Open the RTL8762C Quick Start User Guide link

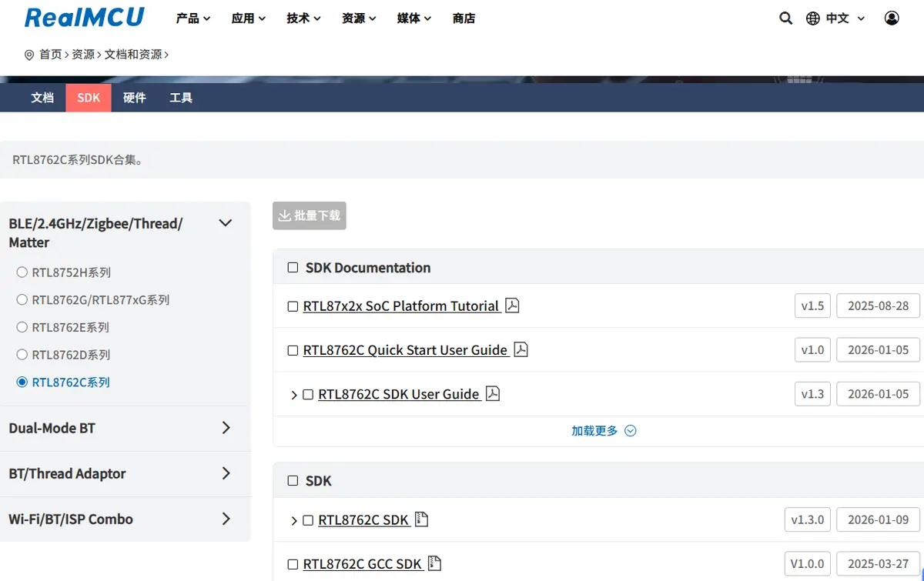[x=406, y=350]
